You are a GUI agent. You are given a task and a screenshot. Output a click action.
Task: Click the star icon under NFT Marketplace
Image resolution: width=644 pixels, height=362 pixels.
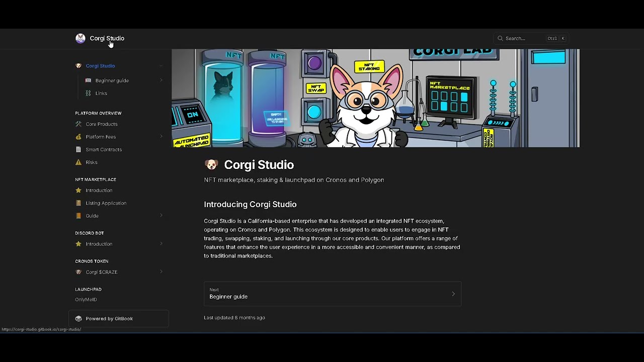[x=78, y=191]
